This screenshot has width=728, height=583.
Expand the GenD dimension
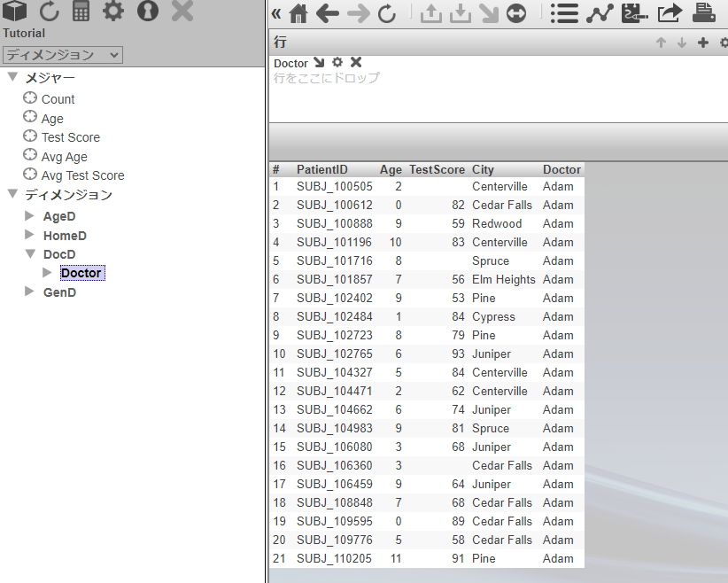click(x=30, y=291)
